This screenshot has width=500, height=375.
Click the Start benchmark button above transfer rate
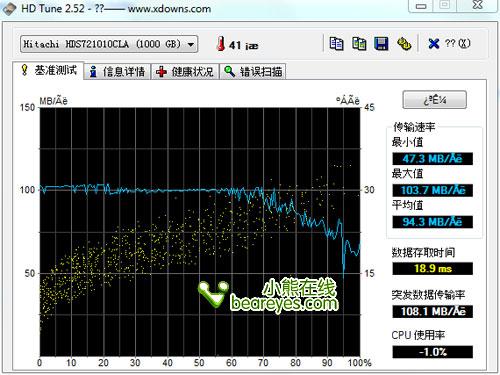pyautogui.click(x=434, y=100)
